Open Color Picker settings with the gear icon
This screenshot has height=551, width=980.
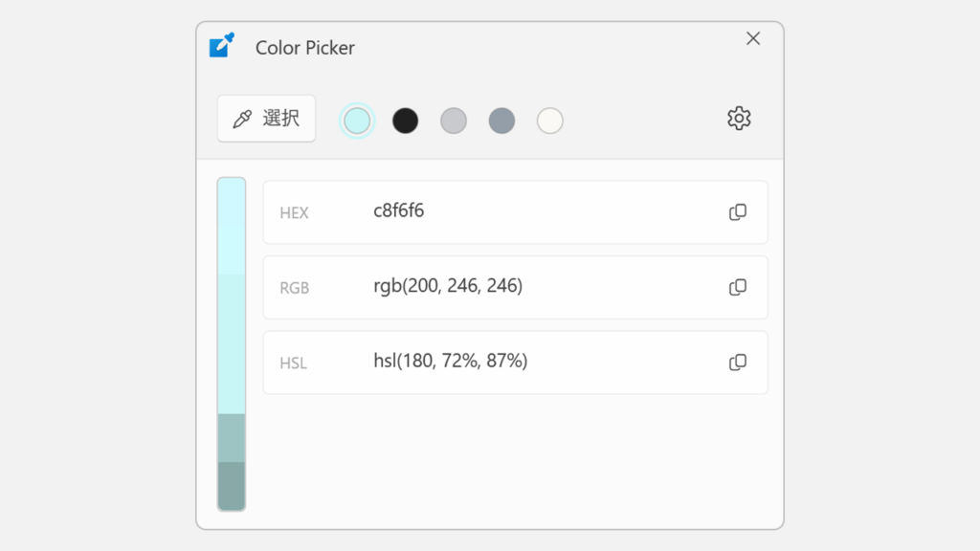(738, 118)
